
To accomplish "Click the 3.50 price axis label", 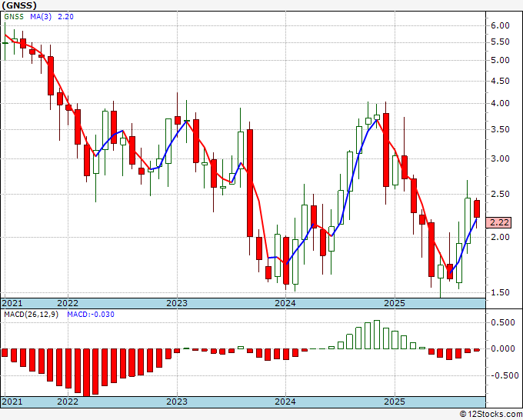I will click(500, 129).
